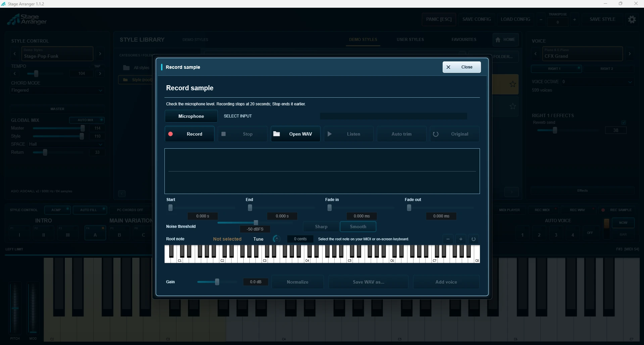Move the Fade in slider handle
This screenshot has height=345, width=644.
(330, 208)
